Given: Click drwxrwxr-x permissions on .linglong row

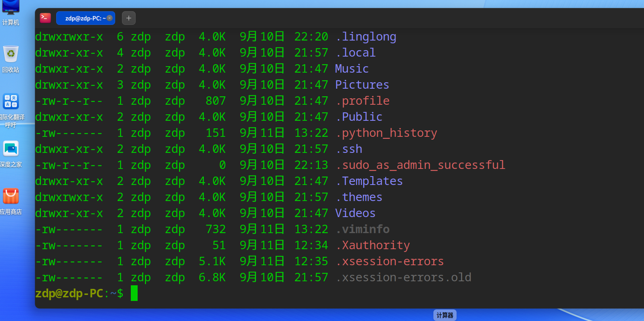Looking at the screenshot, I should point(69,37).
